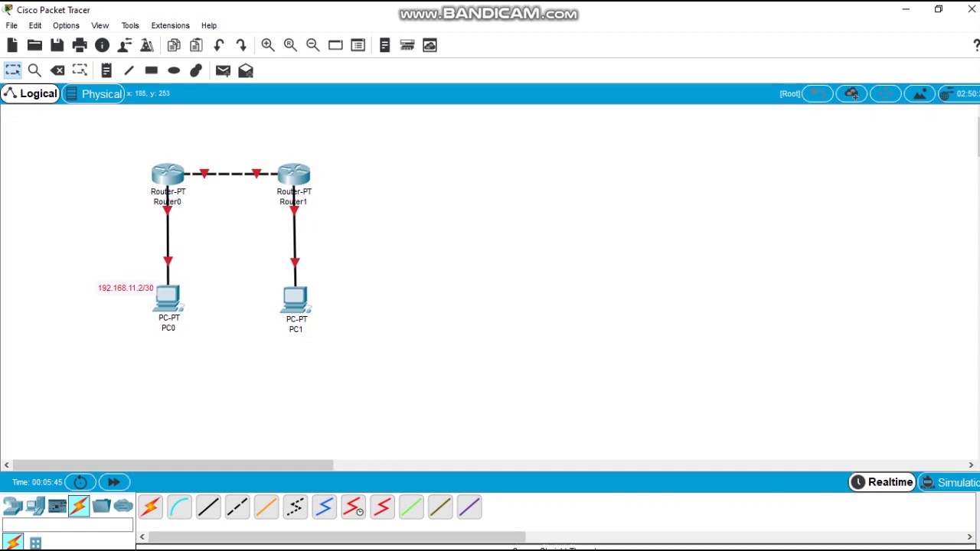Select the Draw Freeform tool
The width and height of the screenshot is (980, 551).
coord(196,70)
